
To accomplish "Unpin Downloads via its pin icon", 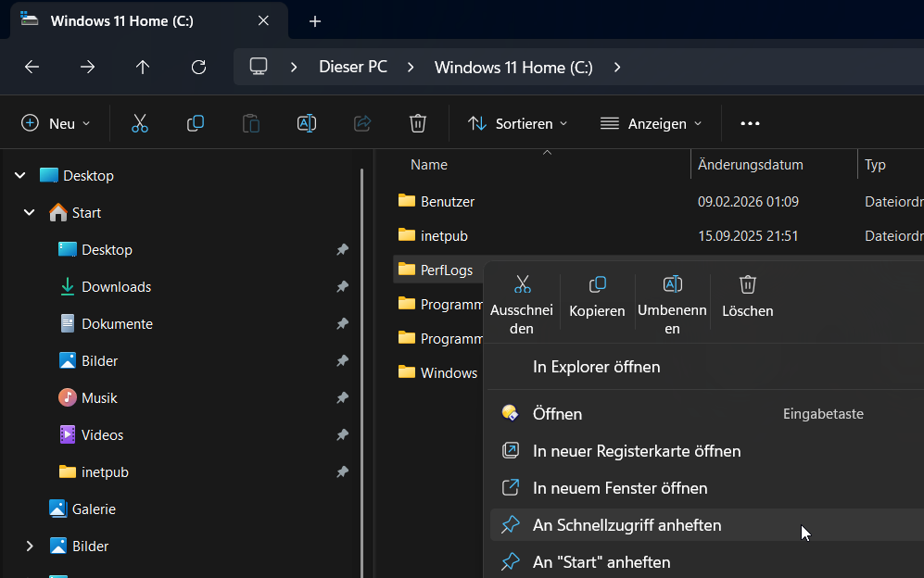I will coord(342,287).
